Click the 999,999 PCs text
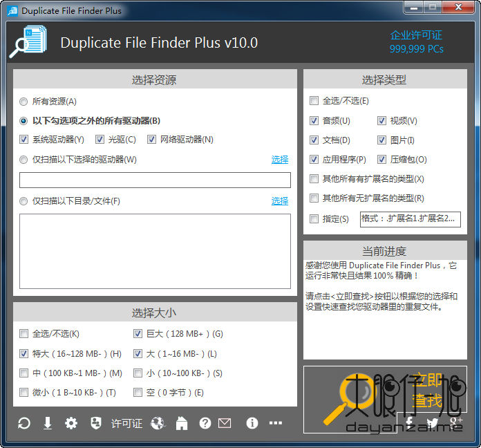Screen dimensions: 481x448 click(x=416, y=49)
